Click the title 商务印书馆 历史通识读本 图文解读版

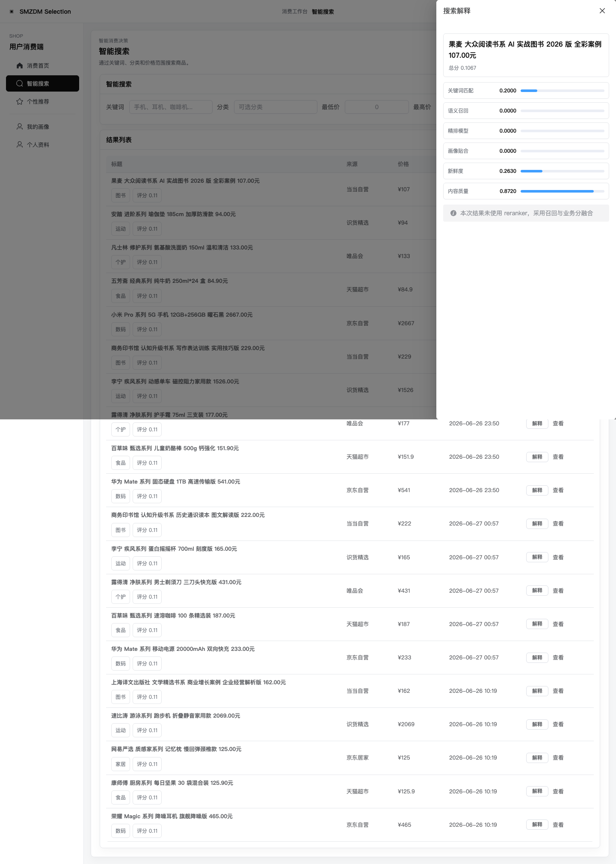click(x=188, y=515)
